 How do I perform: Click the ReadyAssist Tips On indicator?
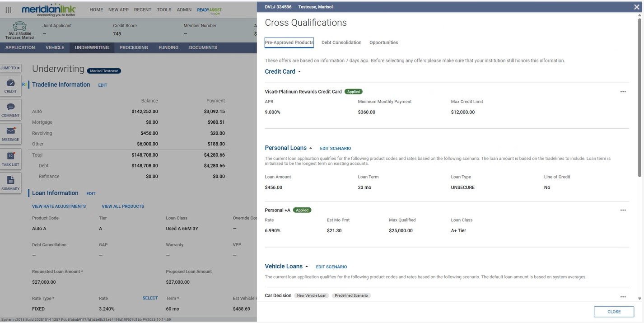[x=209, y=11]
